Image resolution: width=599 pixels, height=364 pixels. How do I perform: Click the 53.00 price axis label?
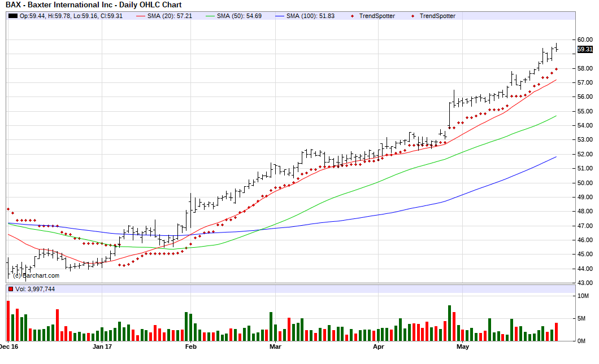pos(585,139)
